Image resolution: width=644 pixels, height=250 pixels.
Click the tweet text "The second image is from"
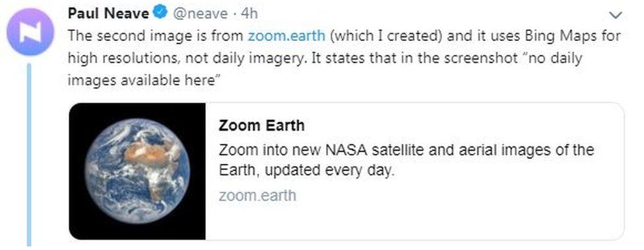[156, 36]
